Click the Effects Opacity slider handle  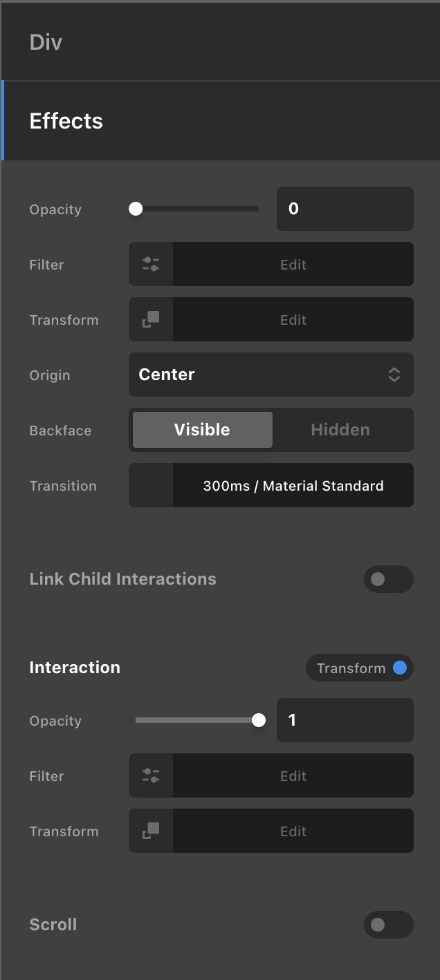(x=136, y=209)
